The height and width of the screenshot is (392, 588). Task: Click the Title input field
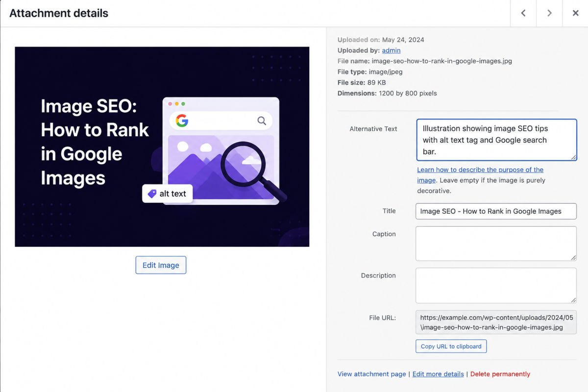496,211
